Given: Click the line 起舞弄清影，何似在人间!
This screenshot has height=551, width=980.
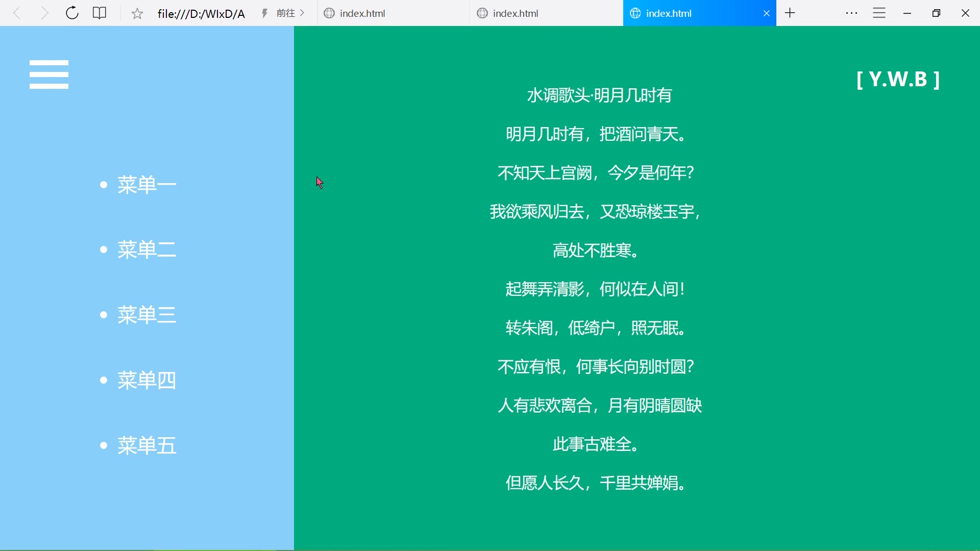Looking at the screenshot, I should [596, 289].
